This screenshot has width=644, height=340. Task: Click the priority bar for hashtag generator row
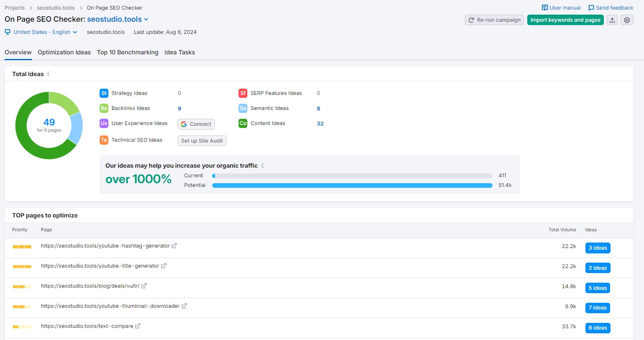tap(22, 247)
